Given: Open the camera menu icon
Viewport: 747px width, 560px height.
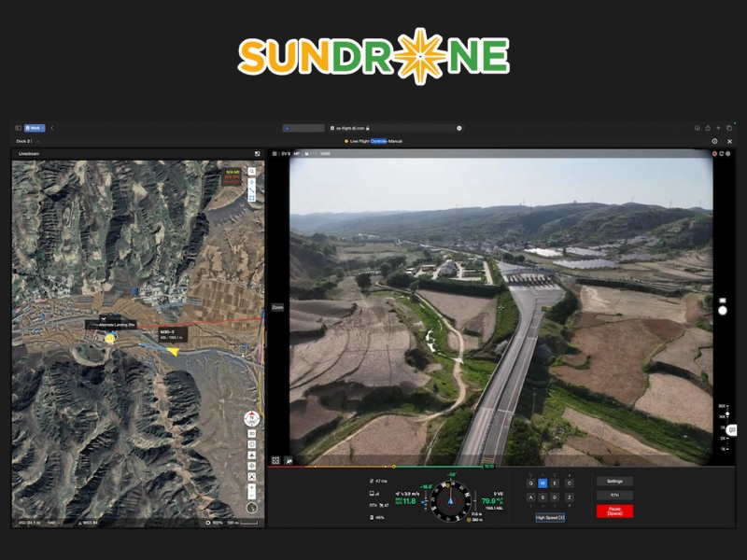Looking at the screenshot, I should 275,154.
